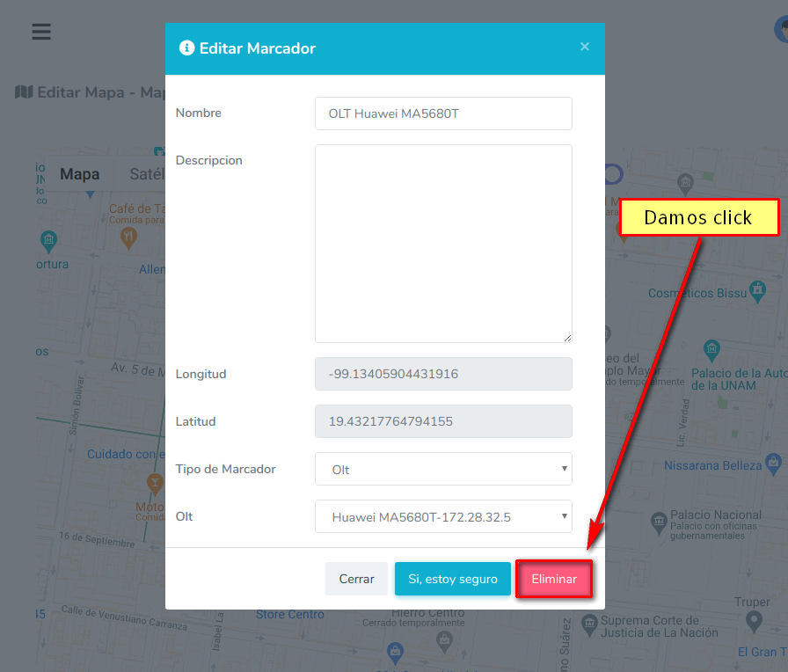This screenshot has width=788, height=672.
Task: Click the info icon beside Editar Marcador
Action: click(x=186, y=48)
